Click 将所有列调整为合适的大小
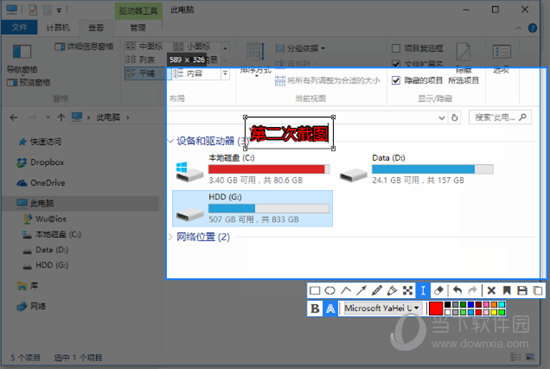 pos(327,81)
